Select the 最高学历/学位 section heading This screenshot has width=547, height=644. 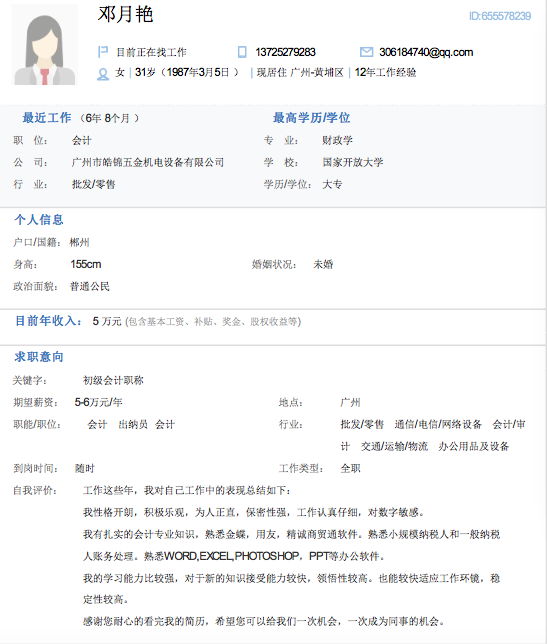pos(311,118)
